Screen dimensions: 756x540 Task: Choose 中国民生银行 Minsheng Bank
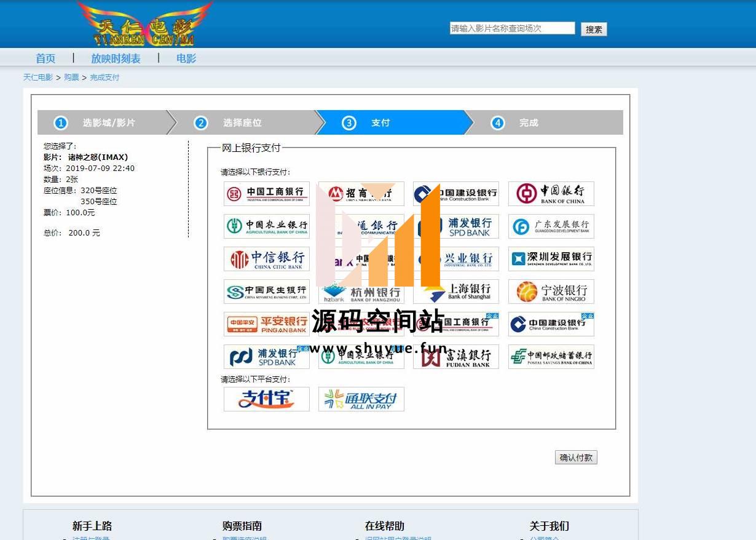267,292
